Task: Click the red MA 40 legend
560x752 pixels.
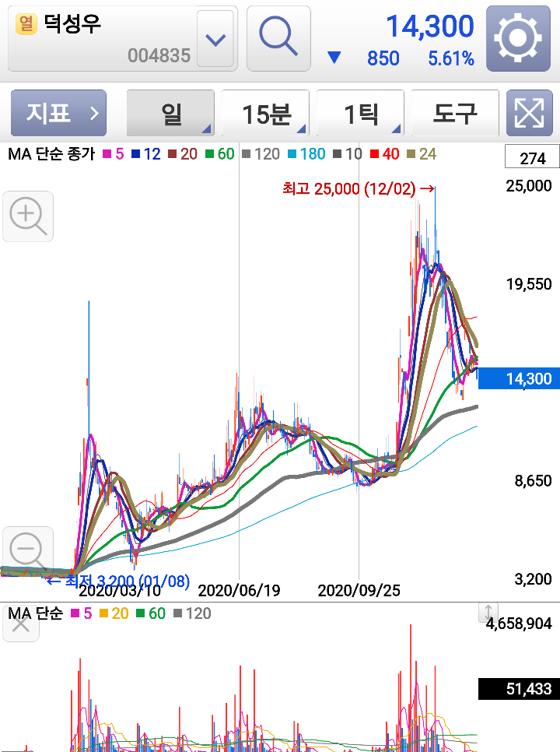Action: pyautogui.click(x=385, y=154)
